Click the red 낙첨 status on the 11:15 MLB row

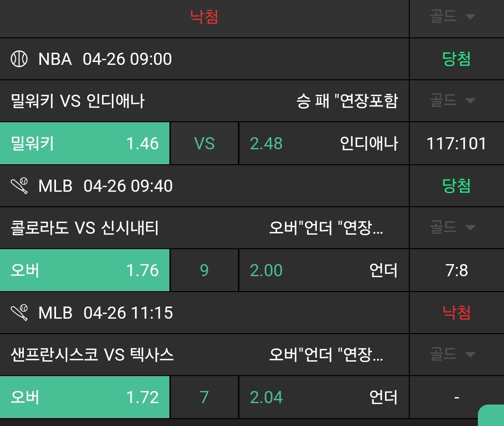coord(456,313)
